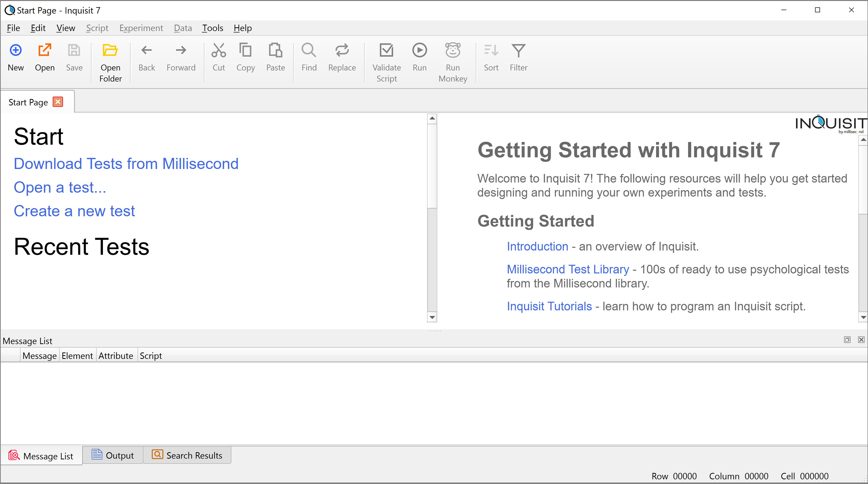Switch to the Message List bottom tab

(x=41, y=456)
